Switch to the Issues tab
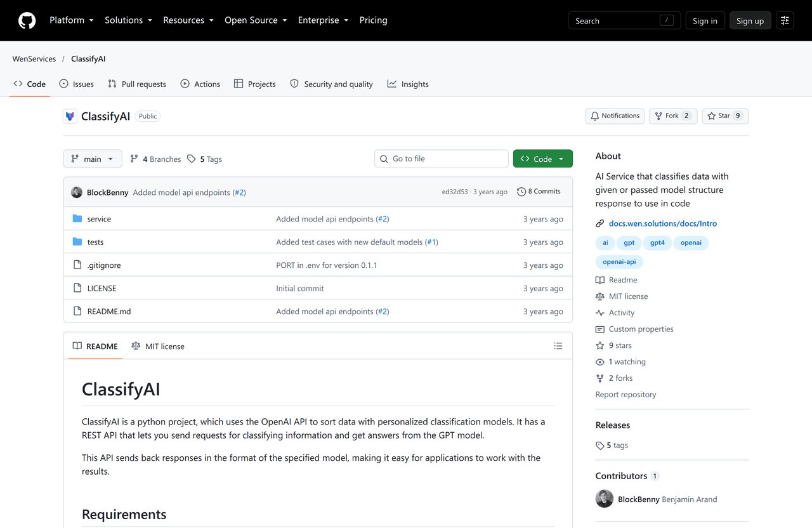 click(x=76, y=84)
